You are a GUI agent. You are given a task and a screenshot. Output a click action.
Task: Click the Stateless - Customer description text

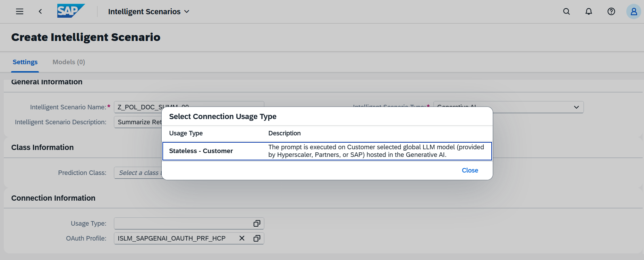pyautogui.click(x=376, y=151)
